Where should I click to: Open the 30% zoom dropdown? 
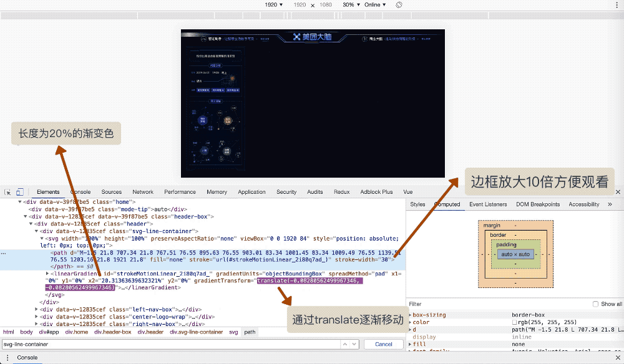pos(351,5)
